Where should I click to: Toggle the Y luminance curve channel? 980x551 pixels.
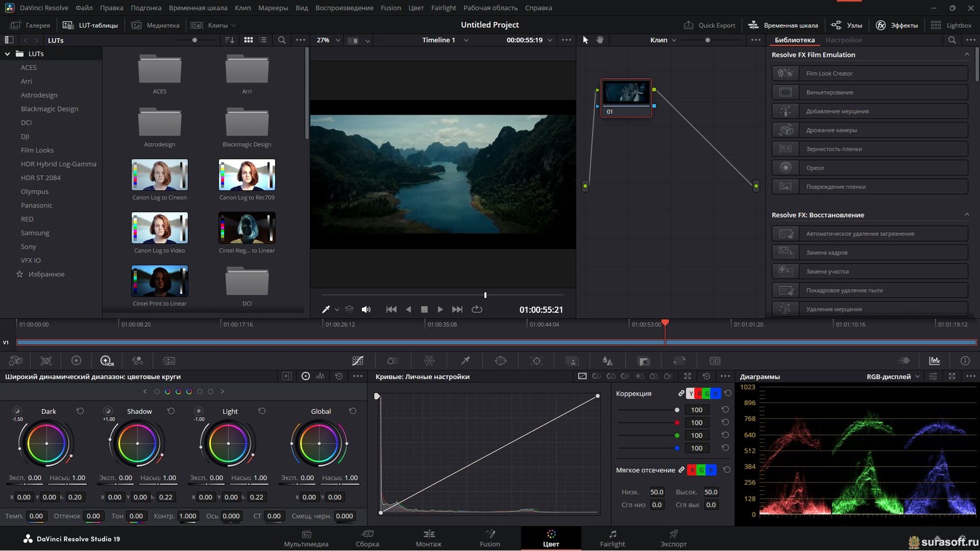691,394
